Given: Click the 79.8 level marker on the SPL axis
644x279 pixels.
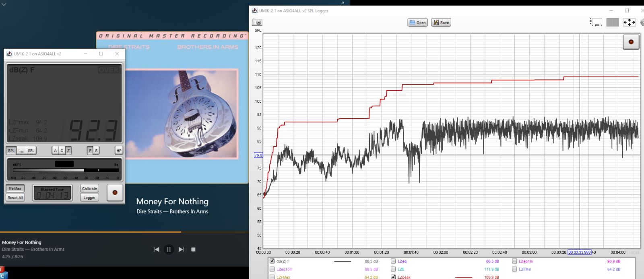Looking at the screenshot, I should (258, 155).
